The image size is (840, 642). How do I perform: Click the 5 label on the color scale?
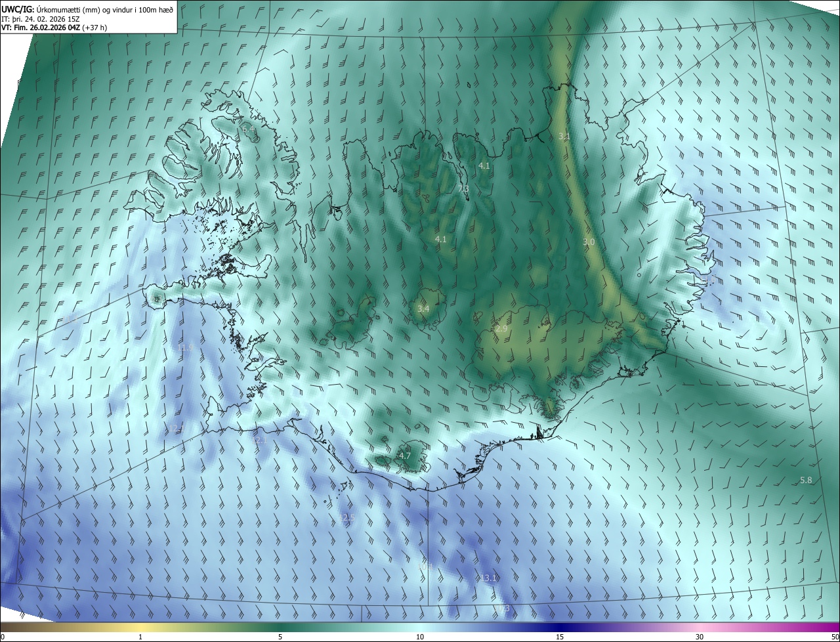pos(280,637)
